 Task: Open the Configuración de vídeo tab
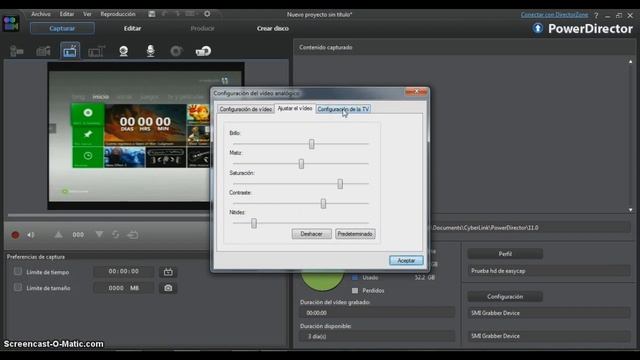point(246,109)
